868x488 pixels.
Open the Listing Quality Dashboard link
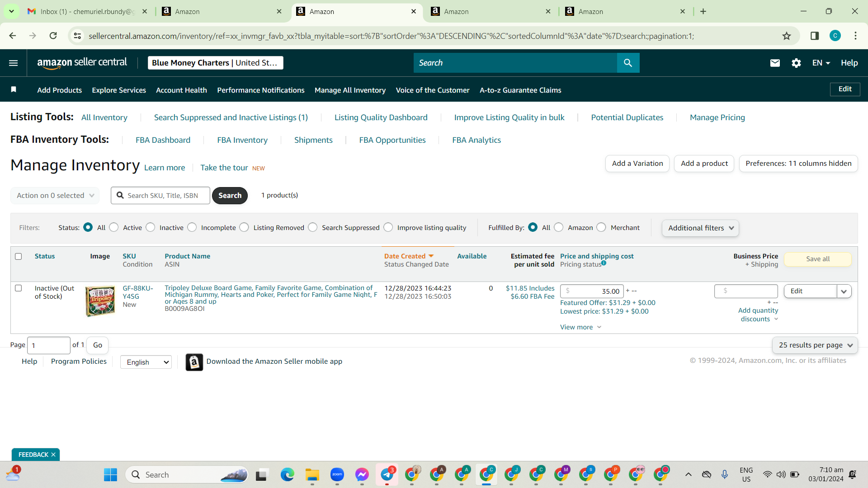tap(381, 117)
